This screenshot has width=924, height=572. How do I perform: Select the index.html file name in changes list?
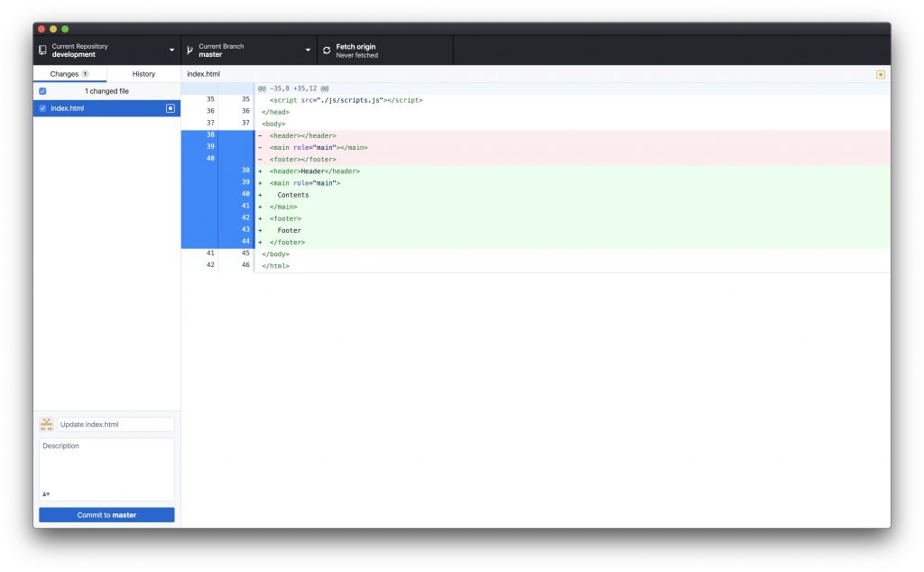pyautogui.click(x=67, y=108)
